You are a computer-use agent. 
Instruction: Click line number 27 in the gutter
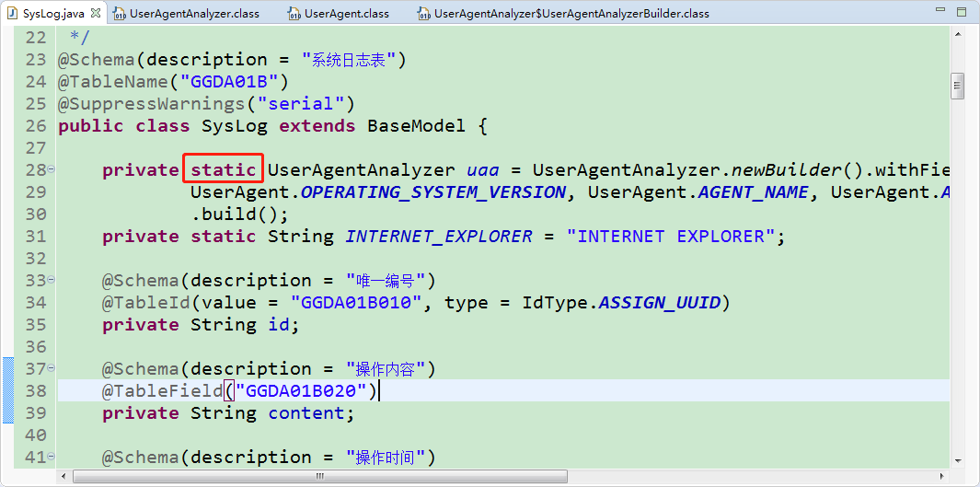pyautogui.click(x=36, y=147)
